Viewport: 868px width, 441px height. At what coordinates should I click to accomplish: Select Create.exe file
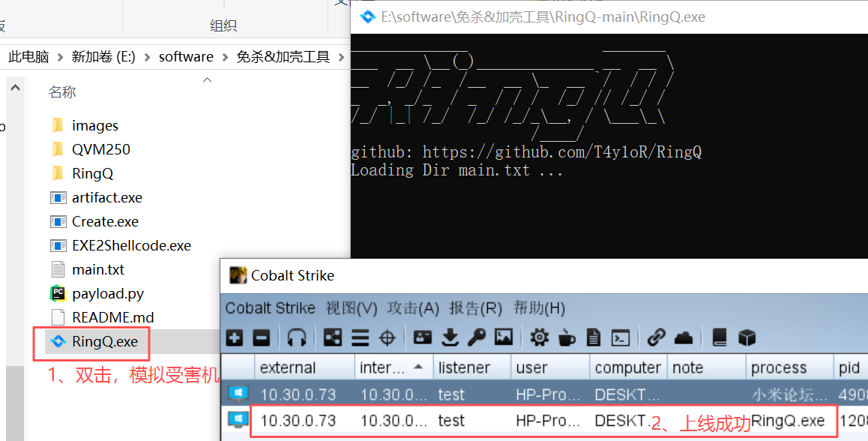[105, 221]
